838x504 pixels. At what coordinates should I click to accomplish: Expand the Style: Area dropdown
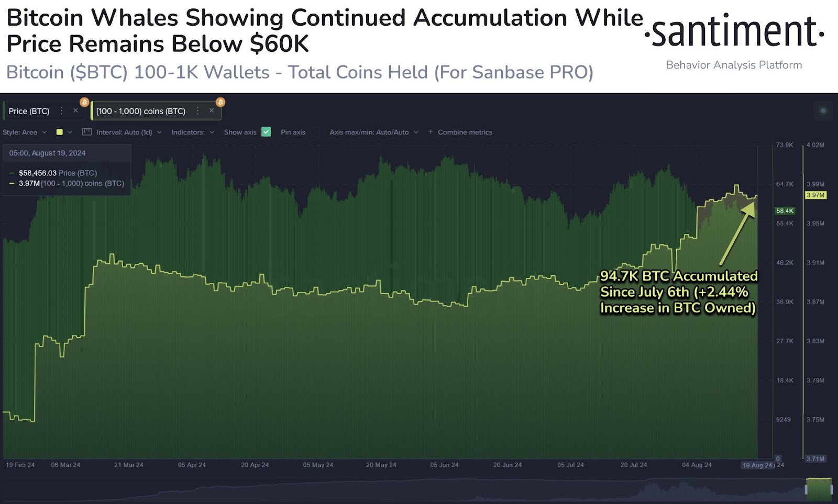point(25,132)
